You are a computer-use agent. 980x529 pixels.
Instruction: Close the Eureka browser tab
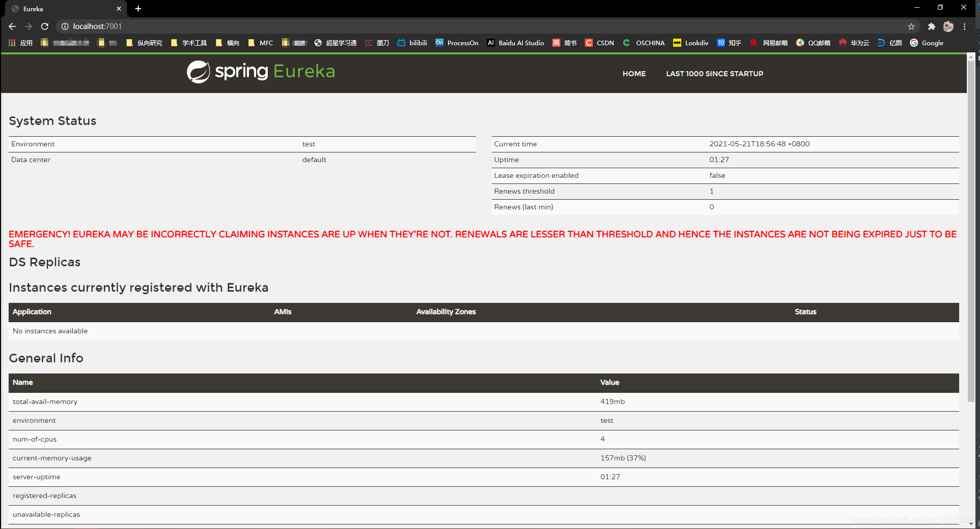point(118,9)
